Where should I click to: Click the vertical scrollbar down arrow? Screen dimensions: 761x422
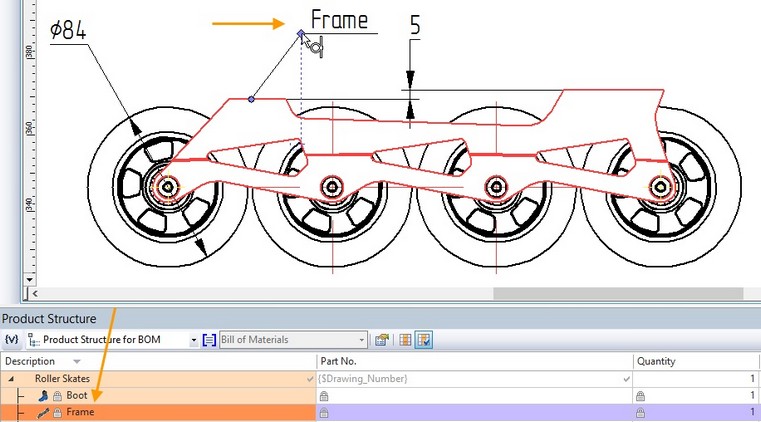(29, 281)
